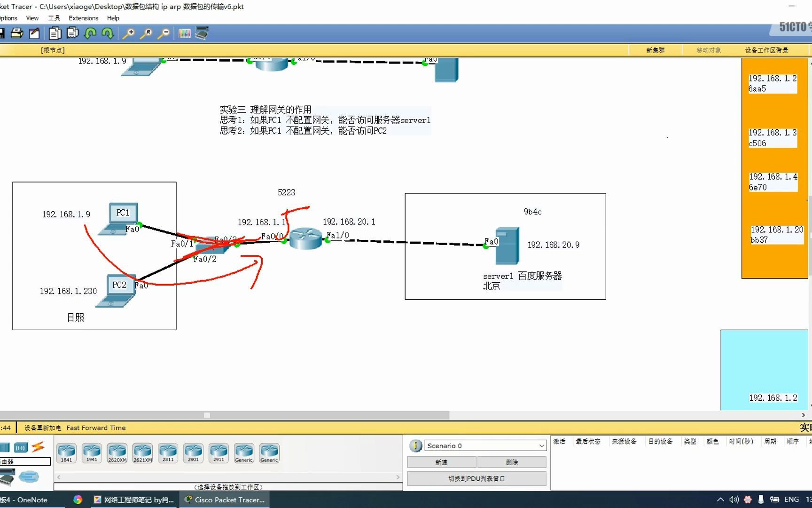
Task: Click the 192.168.20.9 server address label
Action: (x=554, y=245)
